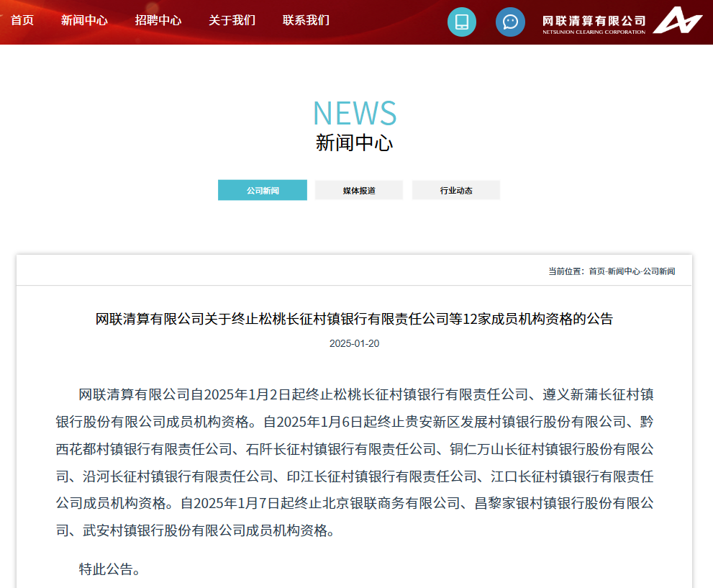Click 网联清算有限公司 company name in header
This screenshot has height=588, width=713.
pyautogui.click(x=594, y=21)
